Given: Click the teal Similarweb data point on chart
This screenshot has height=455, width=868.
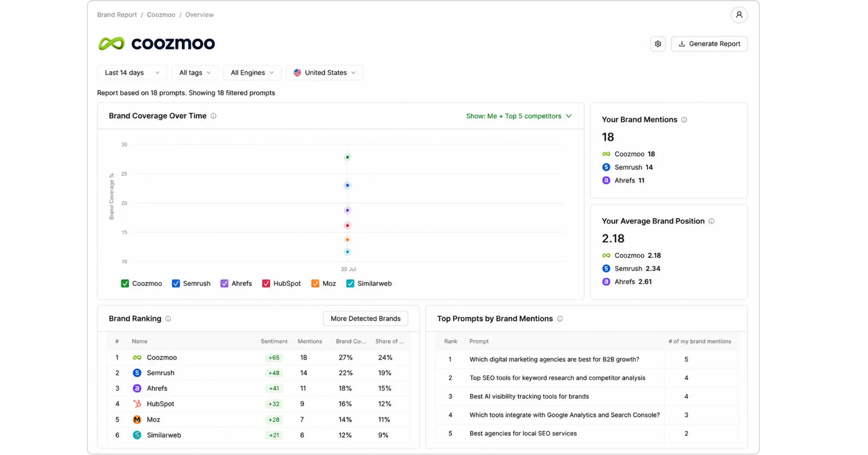Looking at the screenshot, I should 347,252.
